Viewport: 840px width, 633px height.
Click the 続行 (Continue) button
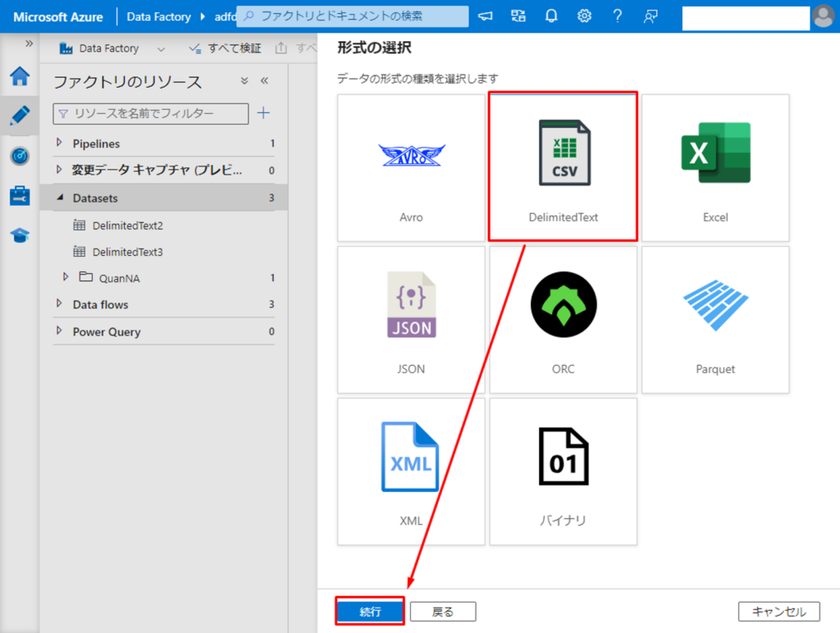pyautogui.click(x=370, y=612)
